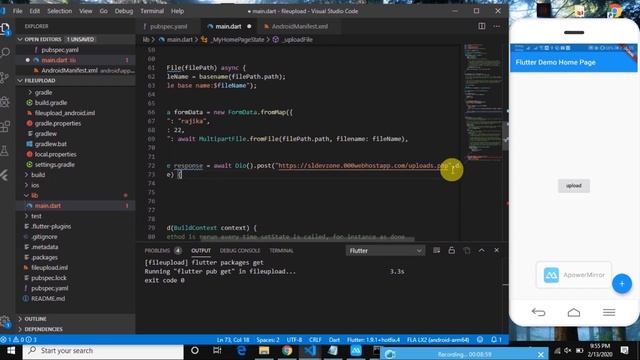Image resolution: width=640 pixels, height=360 pixels.
Task: Open the File menu
Action: coord(18,11)
